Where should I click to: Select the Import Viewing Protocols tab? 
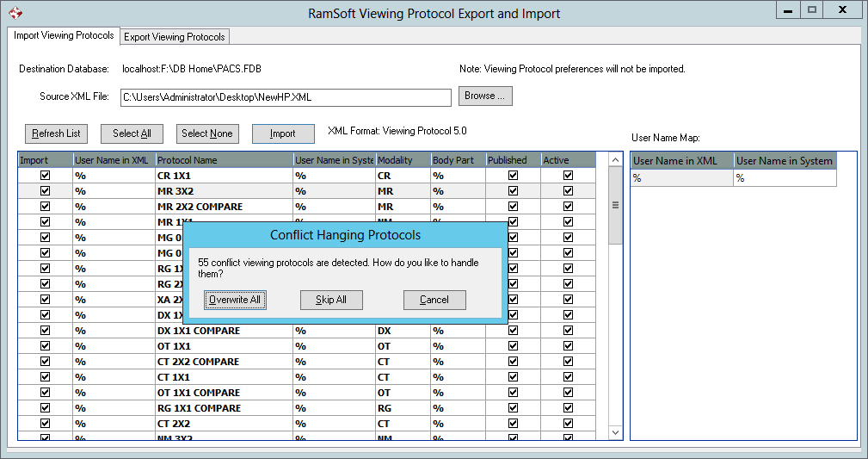64,36
